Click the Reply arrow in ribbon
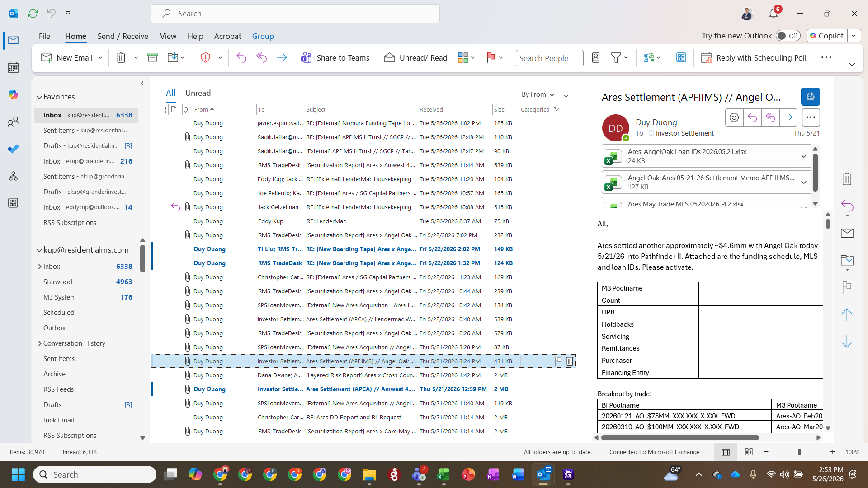868x488 pixels. click(241, 58)
